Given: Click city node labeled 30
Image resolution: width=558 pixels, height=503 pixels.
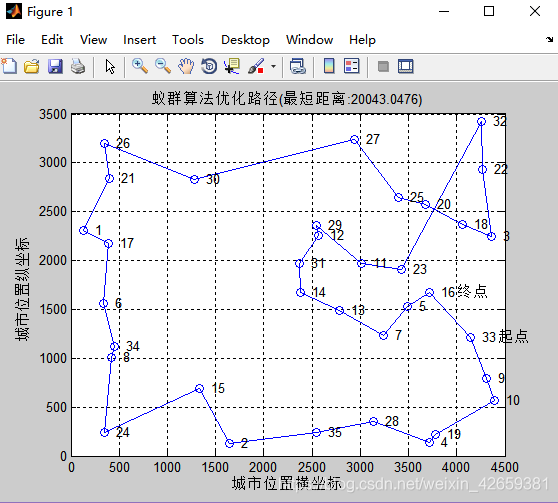Looking at the screenshot, I should pyautogui.click(x=194, y=179).
